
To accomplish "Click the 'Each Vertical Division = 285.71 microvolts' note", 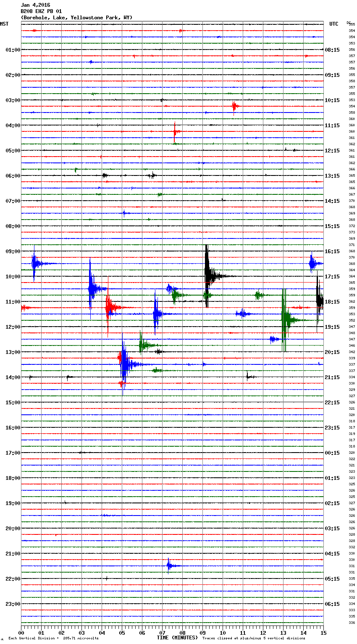I will (x=53, y=639).
